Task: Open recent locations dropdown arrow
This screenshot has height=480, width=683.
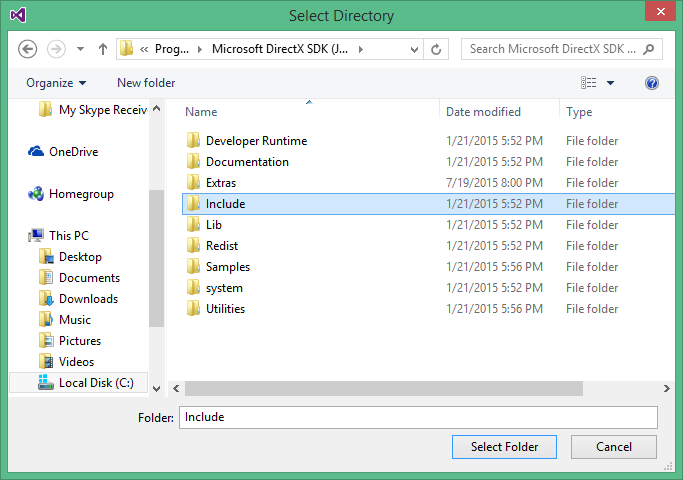Action: click(80, 49)
